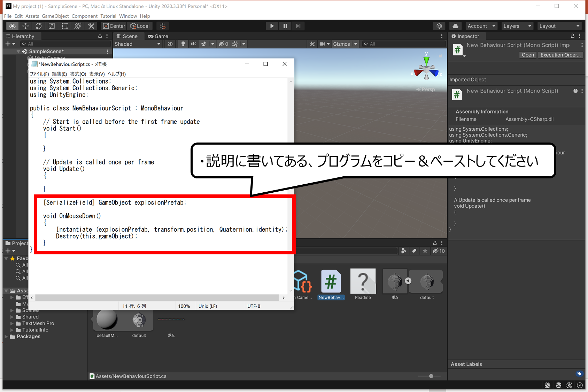This screenshot has width=588, height=392.
Task: Toggle hidden objects visibility count
Action: pyautogui.click(x=223, y=44)
